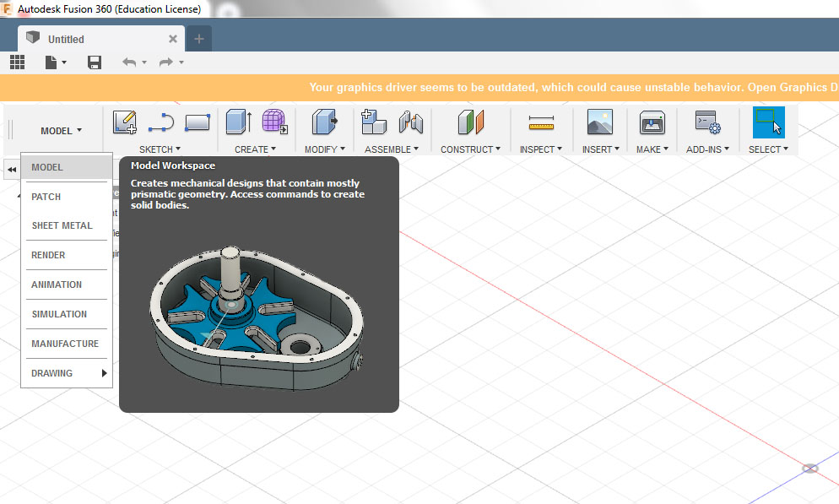This screenshot has width=839, height=504.
Task: Expand the SELECT dropdown menu
Action: (x=768, y=149)
